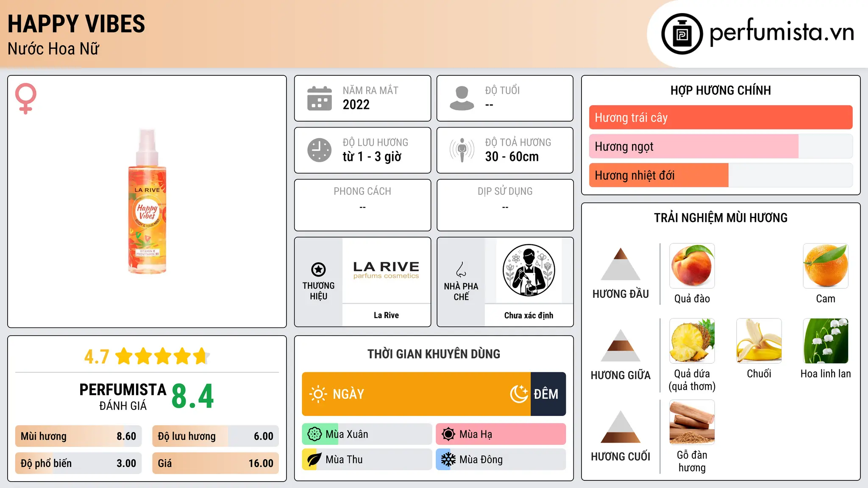Open the perfumista.vn site name
Image resolution: width=868 pixels, height=488 pixels.
point(782,32)
